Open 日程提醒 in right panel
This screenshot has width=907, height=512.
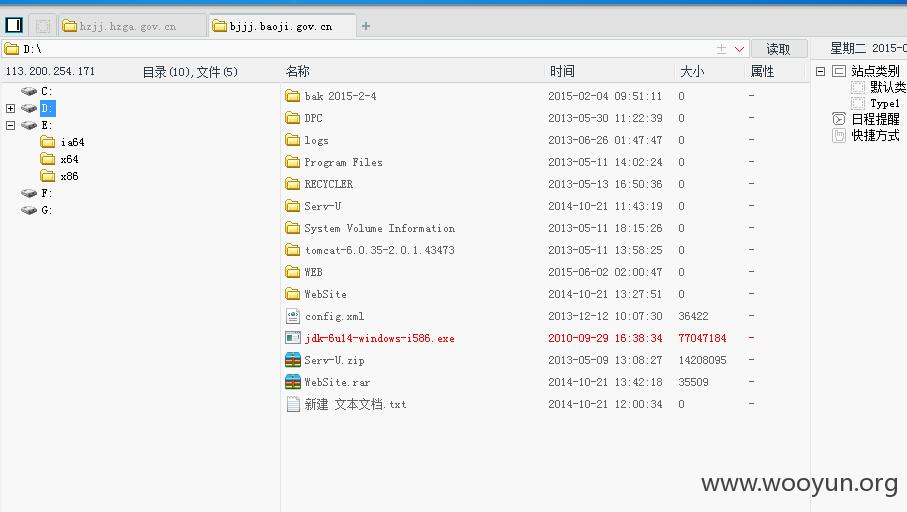pos(875,119)
